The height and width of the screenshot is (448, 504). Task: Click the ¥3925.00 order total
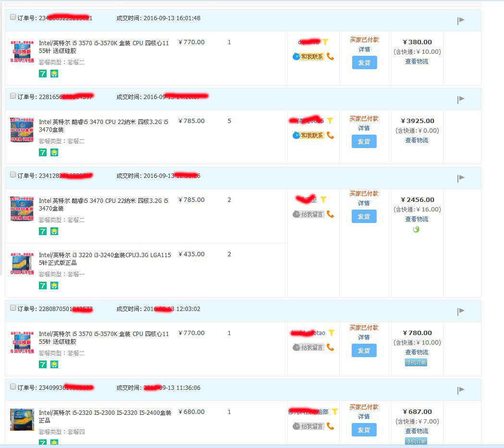coord(418,121)
